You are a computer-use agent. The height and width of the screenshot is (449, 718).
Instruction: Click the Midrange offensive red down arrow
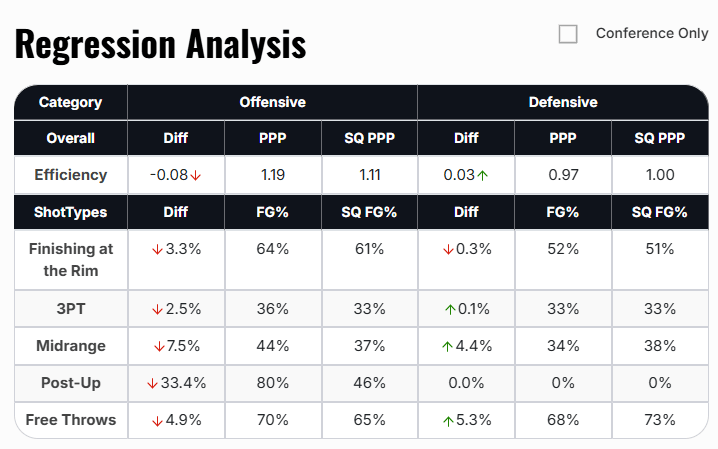pyautogui.click(x=158, y=346)
